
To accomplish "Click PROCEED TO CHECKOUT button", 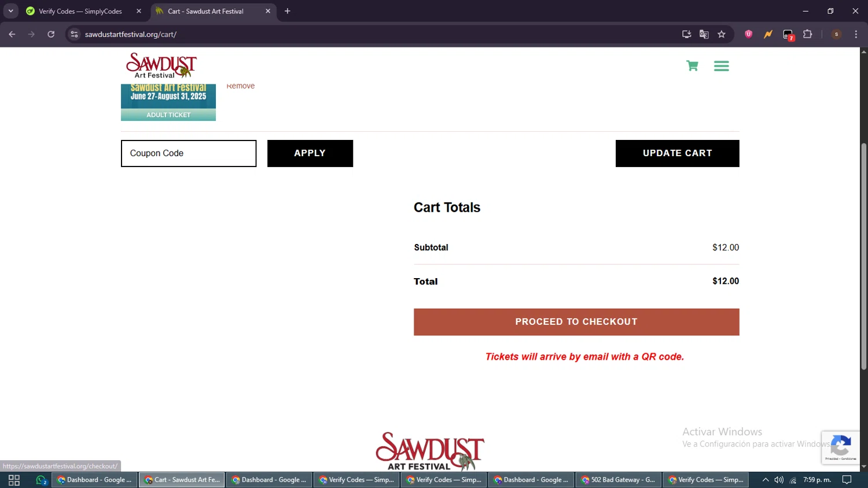I will (576, 322).
